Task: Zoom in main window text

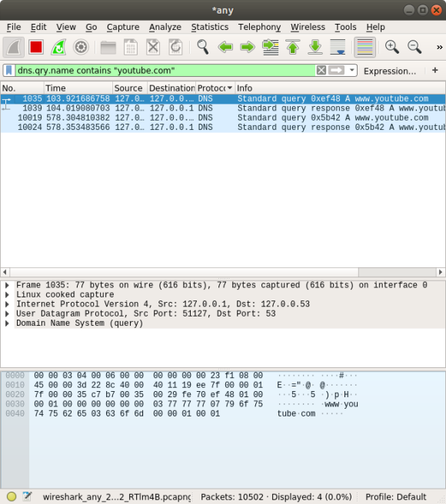Action: click(392, 48)
